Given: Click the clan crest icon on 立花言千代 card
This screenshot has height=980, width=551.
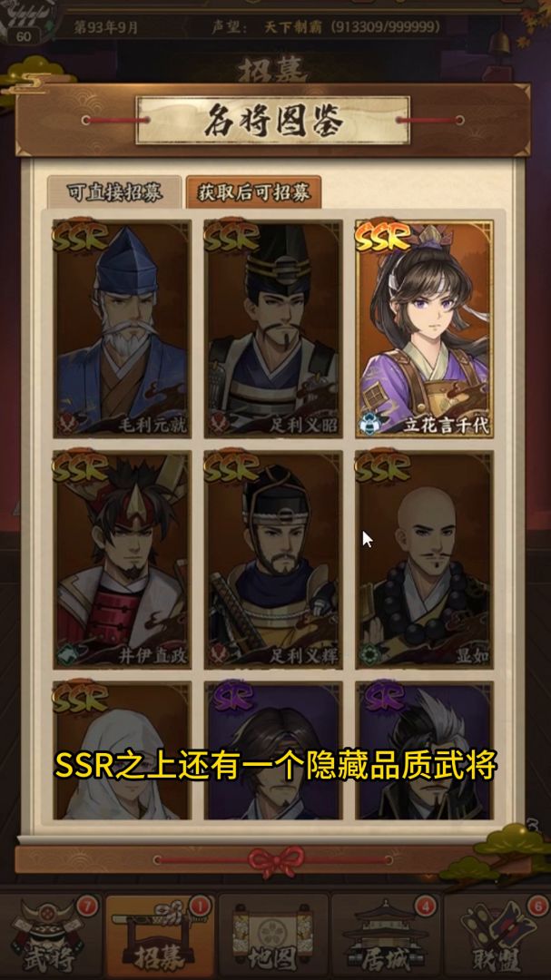Looking at the screenshot, I should point(369,424).
